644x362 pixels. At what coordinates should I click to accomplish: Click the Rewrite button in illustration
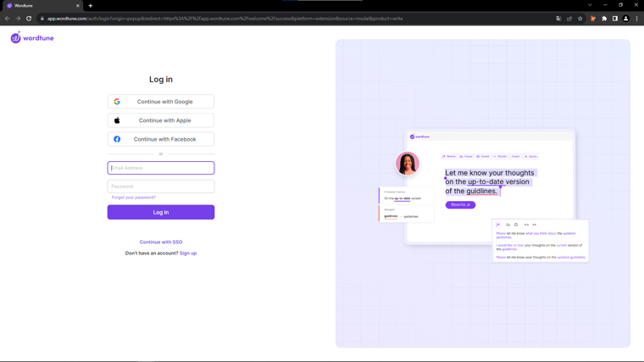[460, 204]
